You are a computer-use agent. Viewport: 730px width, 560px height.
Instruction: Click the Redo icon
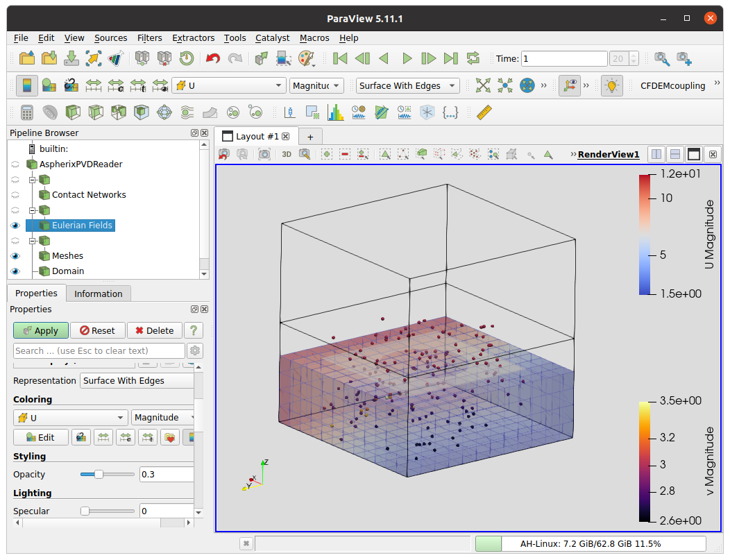pyautogui.click(x=235, y=58)
